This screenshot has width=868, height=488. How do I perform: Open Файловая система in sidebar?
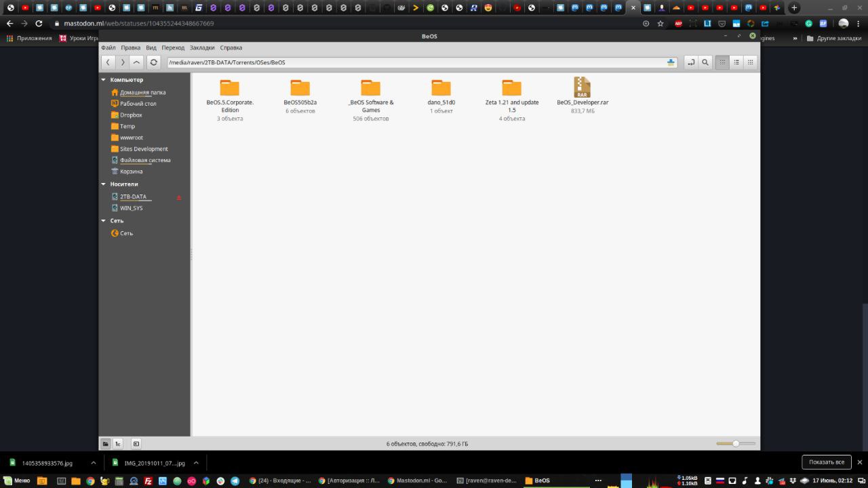(144, 161)
